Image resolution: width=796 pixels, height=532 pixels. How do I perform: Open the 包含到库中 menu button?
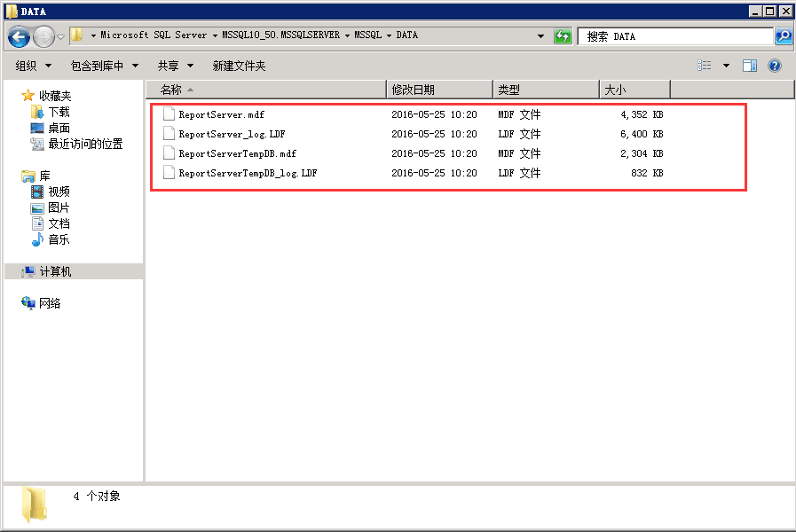pos(105,66)
